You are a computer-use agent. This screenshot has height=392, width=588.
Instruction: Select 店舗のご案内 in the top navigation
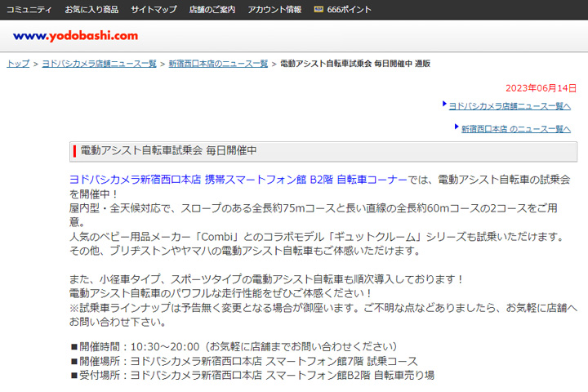pyautogui.click(x=212, y=10)
